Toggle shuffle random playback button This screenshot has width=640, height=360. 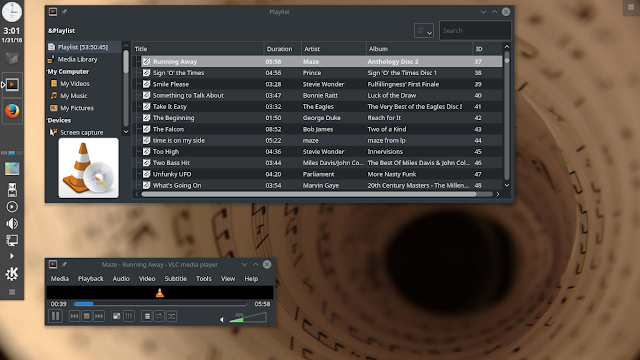click(x=172, y=316)
